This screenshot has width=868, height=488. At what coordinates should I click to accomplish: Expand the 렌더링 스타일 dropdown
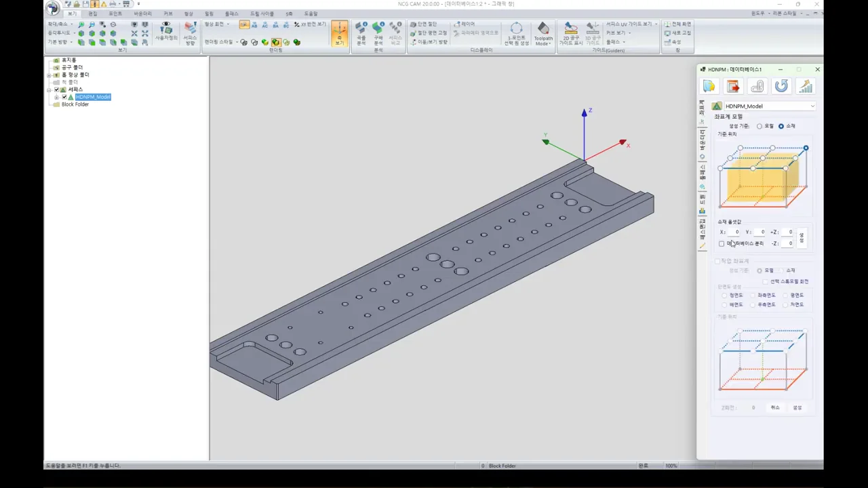(222, 42)
